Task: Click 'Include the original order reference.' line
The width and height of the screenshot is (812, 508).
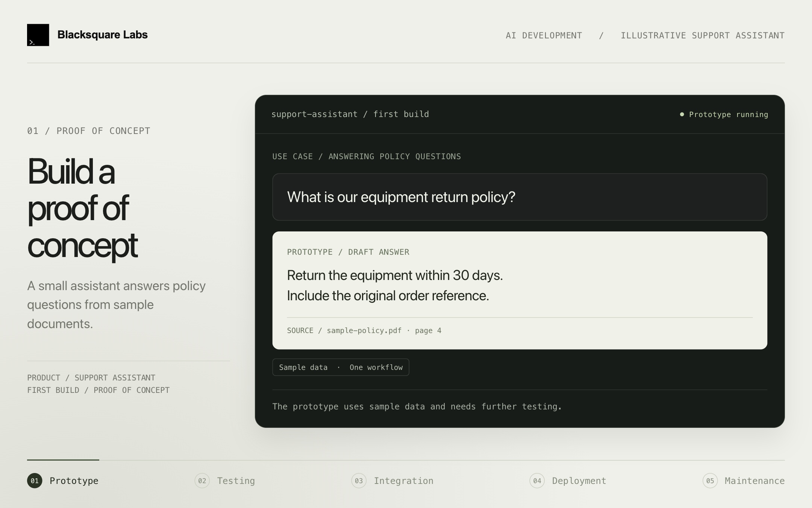Action: [388, 296]
